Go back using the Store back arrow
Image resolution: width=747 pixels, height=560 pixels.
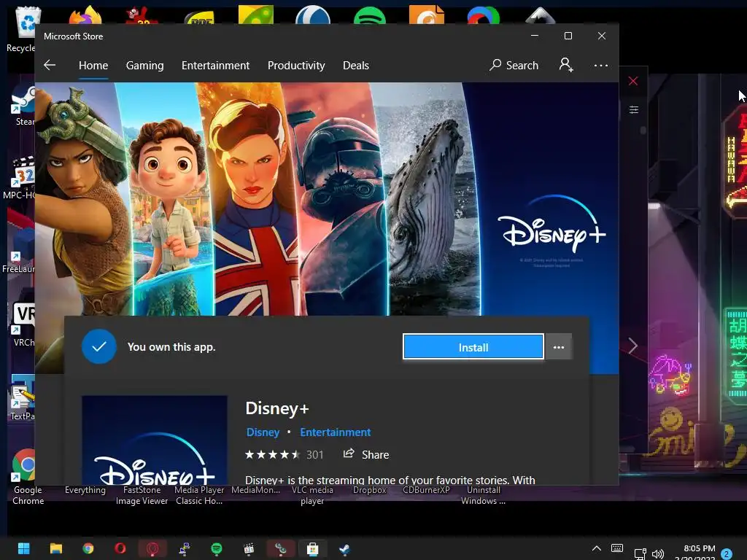50,65
